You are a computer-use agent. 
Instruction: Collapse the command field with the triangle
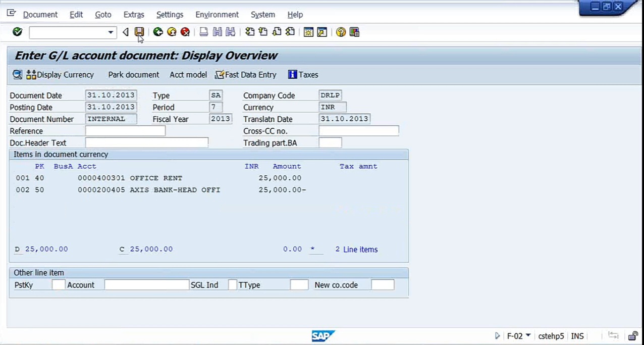(126, 32)
